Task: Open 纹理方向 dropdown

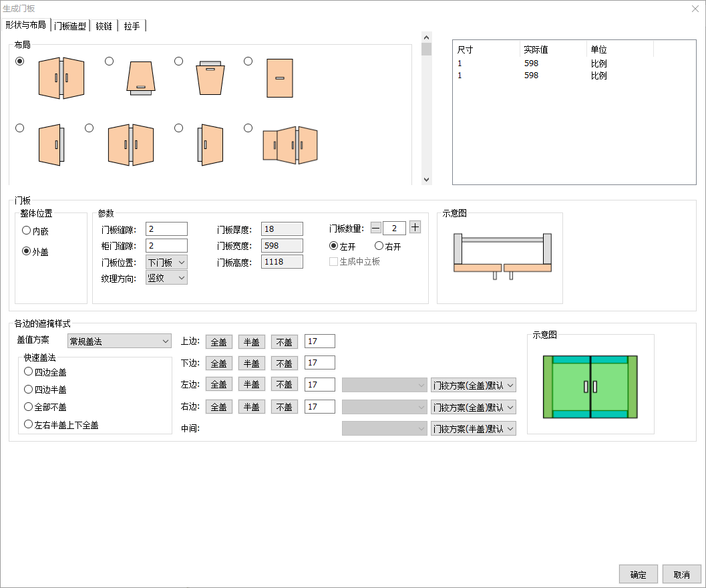Action: click(166, 277)
